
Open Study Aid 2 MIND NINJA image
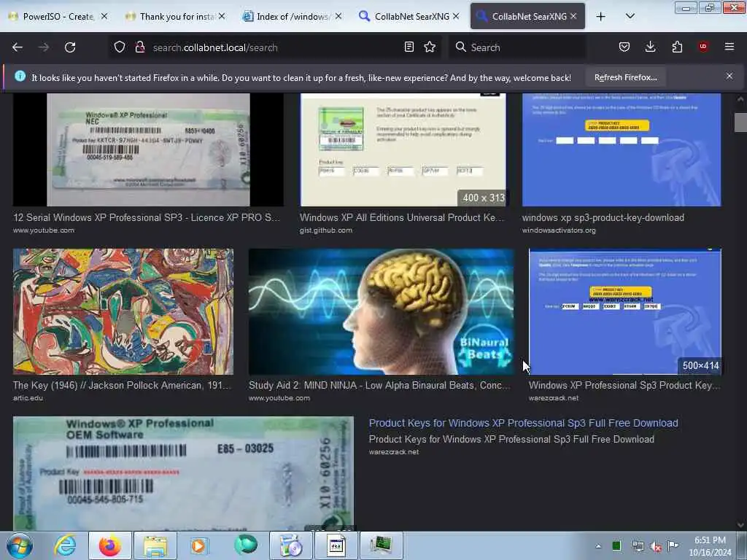381,311
